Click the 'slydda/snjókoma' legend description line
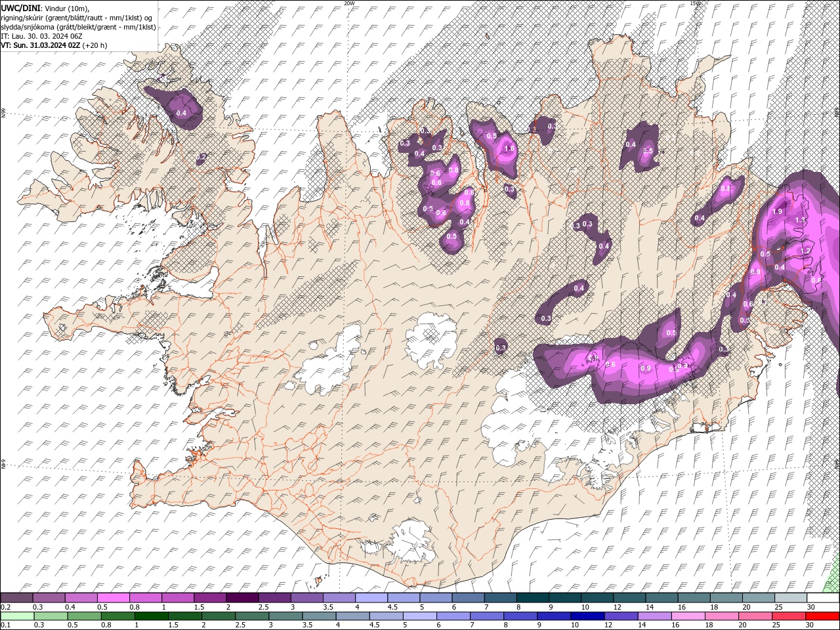 click(x=78, y=27)
